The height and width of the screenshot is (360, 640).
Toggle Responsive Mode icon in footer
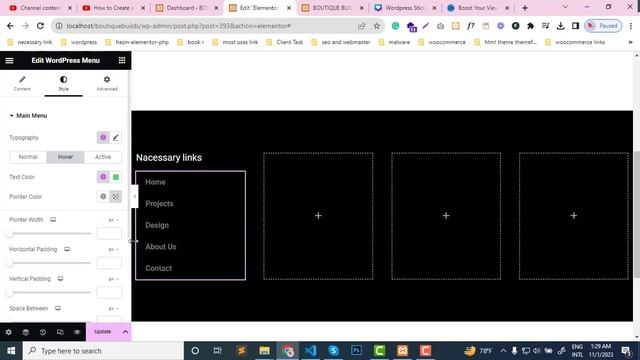(60, 332)
